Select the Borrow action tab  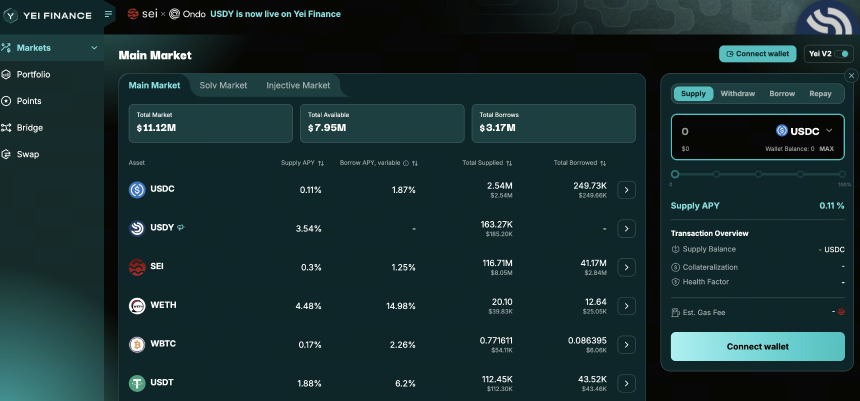pyautogui.click(x=782, y=94)
